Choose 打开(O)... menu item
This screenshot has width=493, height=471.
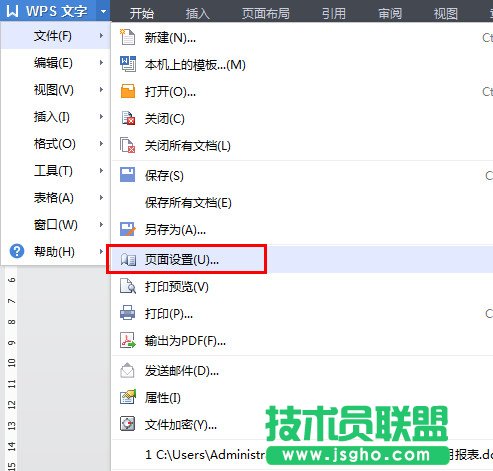coord(302,91)
